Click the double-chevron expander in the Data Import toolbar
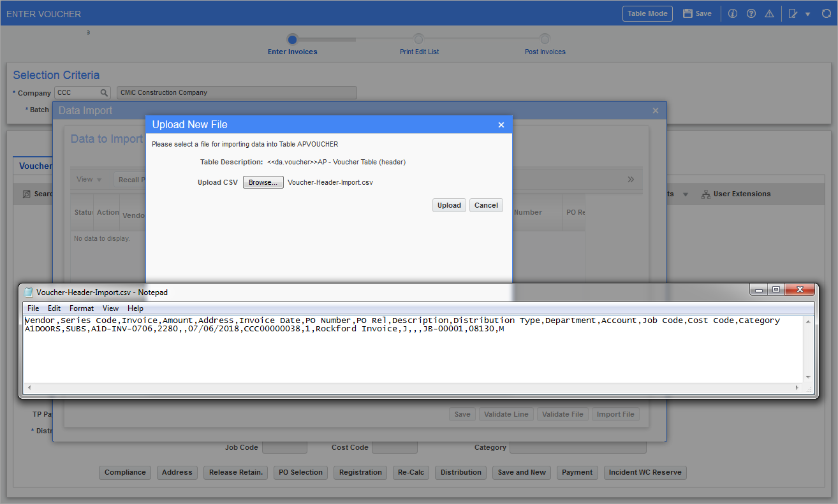Screen dimensions: 838x504 click(x=630, y=179)
